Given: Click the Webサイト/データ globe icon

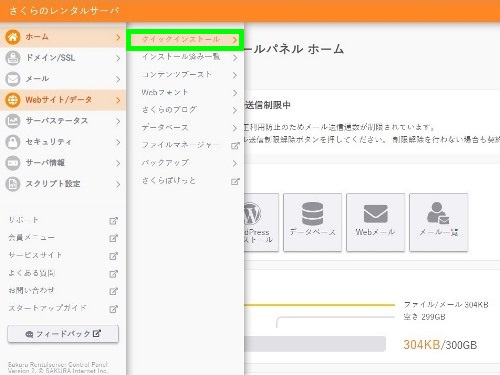Looking at the screenshot, I should [13, 100].
